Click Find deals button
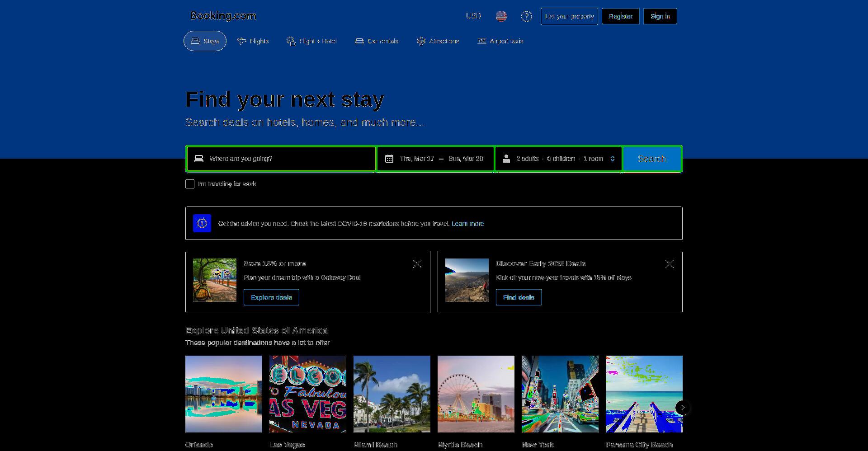The height and width of the screenshot is (451, 868). [519, 297]
